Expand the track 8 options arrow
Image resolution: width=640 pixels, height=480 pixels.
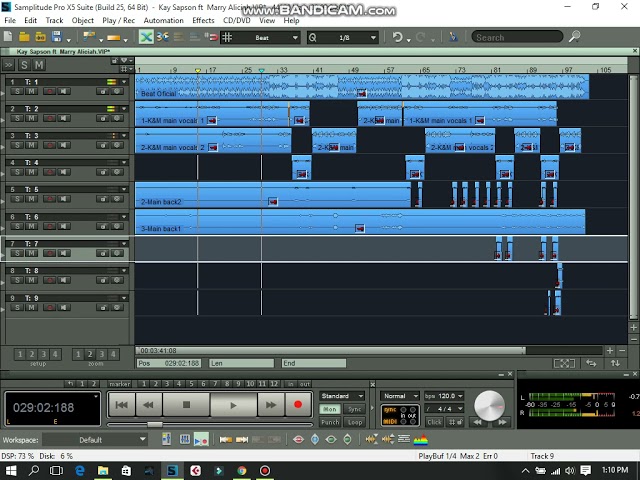click(x=124, y=271)
